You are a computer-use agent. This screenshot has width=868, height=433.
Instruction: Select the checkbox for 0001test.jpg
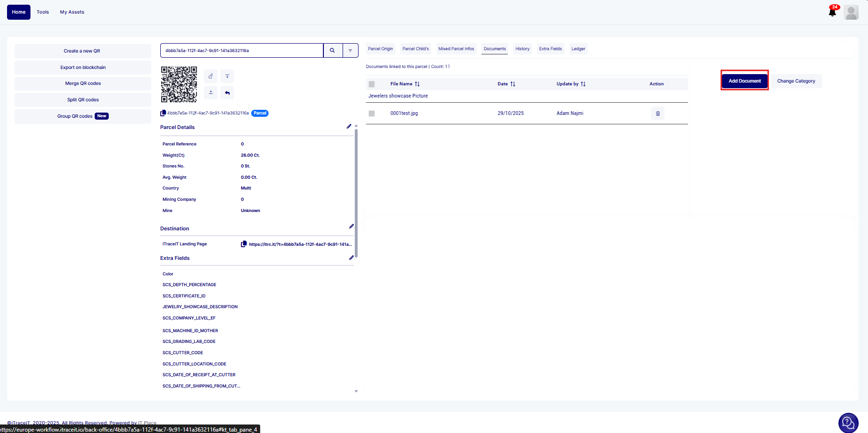[372, 114]
